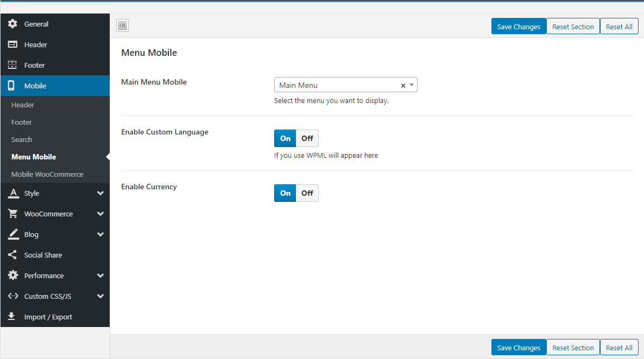Click the Header layout icon in sidebar
644x359 pixels.
click(12, 44)
